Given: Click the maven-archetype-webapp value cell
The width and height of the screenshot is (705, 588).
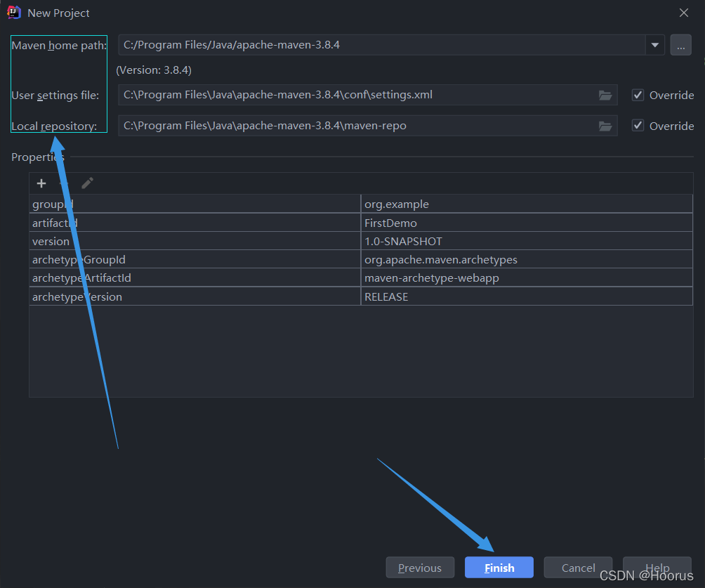Looking at the screenshot, I should tap(527, 278).
